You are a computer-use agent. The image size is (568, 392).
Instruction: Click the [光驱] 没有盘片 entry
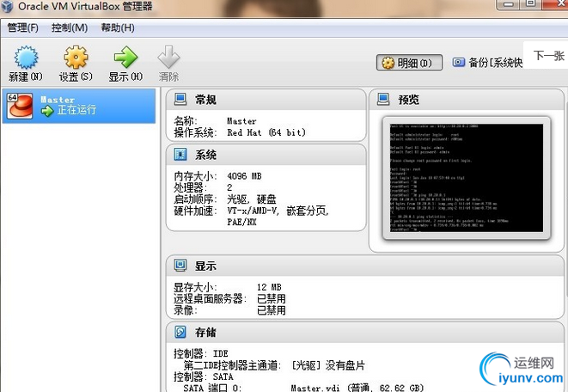pyautogui.click(x=328, y=364)
